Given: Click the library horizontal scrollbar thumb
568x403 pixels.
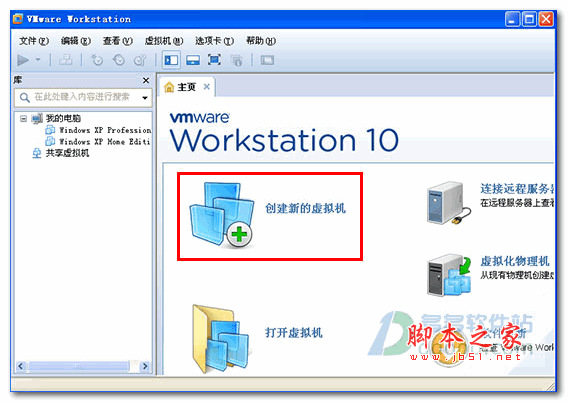Looking at the screenshot, I should [79, 366].
